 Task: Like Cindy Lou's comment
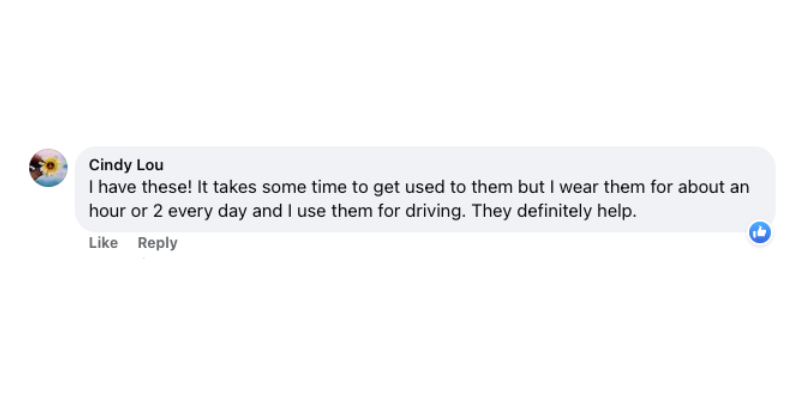(x=103, y=243)
